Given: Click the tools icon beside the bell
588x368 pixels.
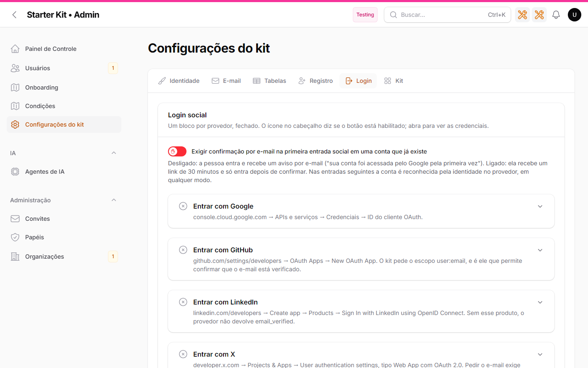Looking at the screenshot, I should [539, 15].
